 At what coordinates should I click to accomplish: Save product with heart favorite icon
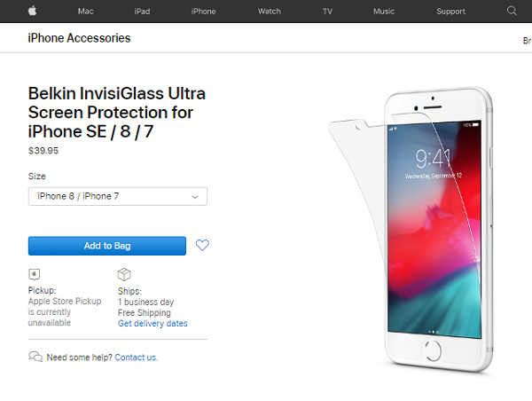202,245
